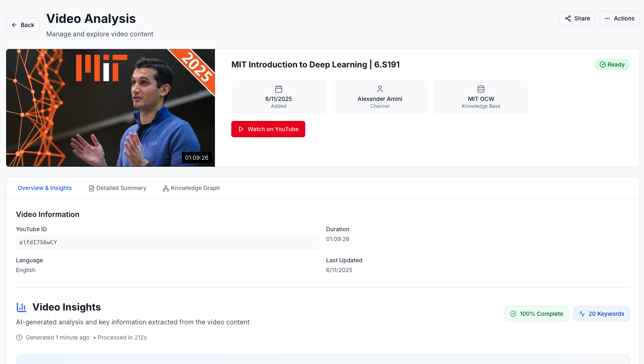The height and width of the screenshot is (364, 644).
Task: Click the Watch on YouTube button
Action: (268, 129)
